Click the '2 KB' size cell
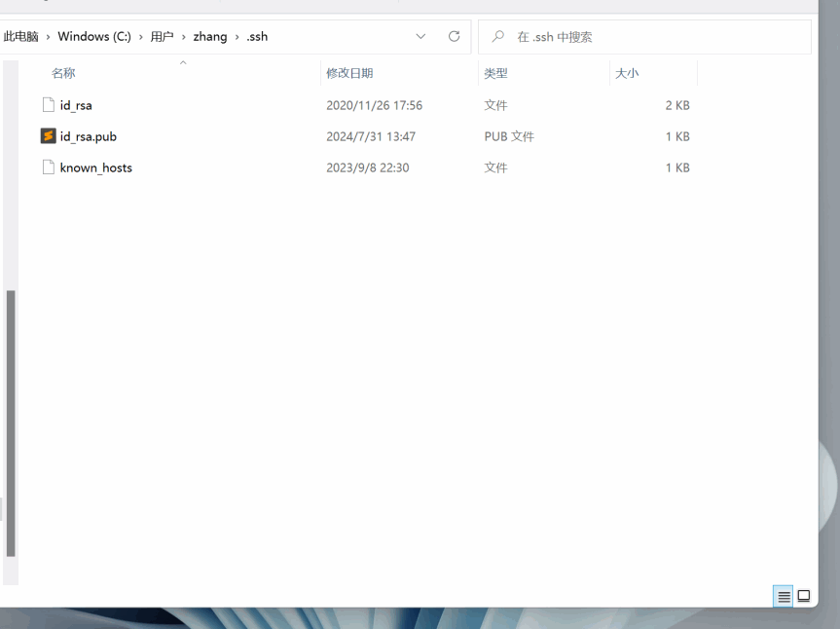The width and height of the screenshot is (840, 629). [677, 105]
